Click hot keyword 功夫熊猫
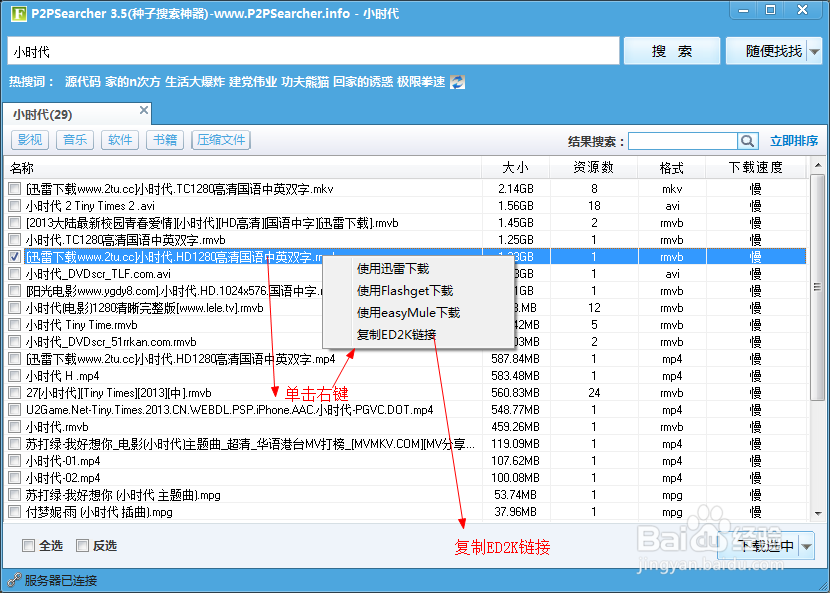The image size is (830, 593). click(x=305, y=82)
